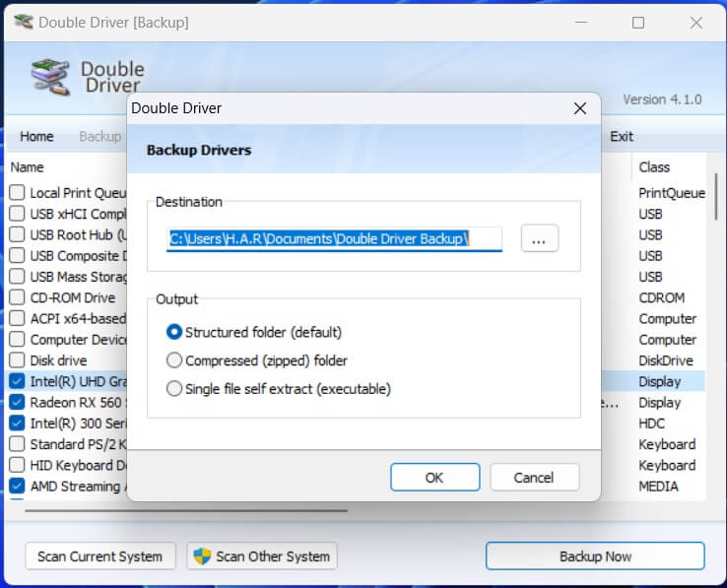Click the shield icon on Scan Other System
The image size is (727, 588).
click(202, 555)
